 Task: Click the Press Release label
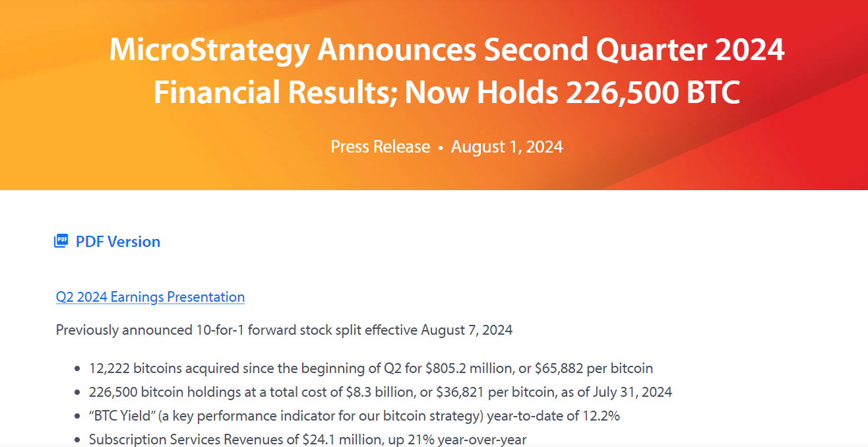point(380,147)
